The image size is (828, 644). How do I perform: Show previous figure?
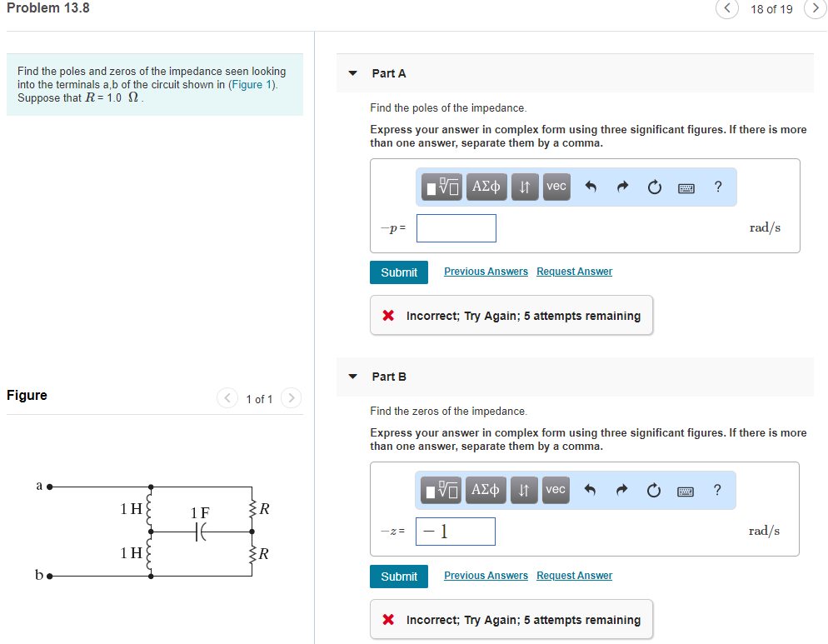(227, 397)
